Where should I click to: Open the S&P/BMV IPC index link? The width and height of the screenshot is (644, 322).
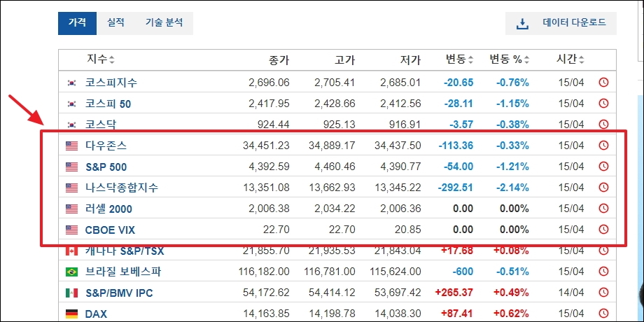pyautogui.click(x=119, y=293)
